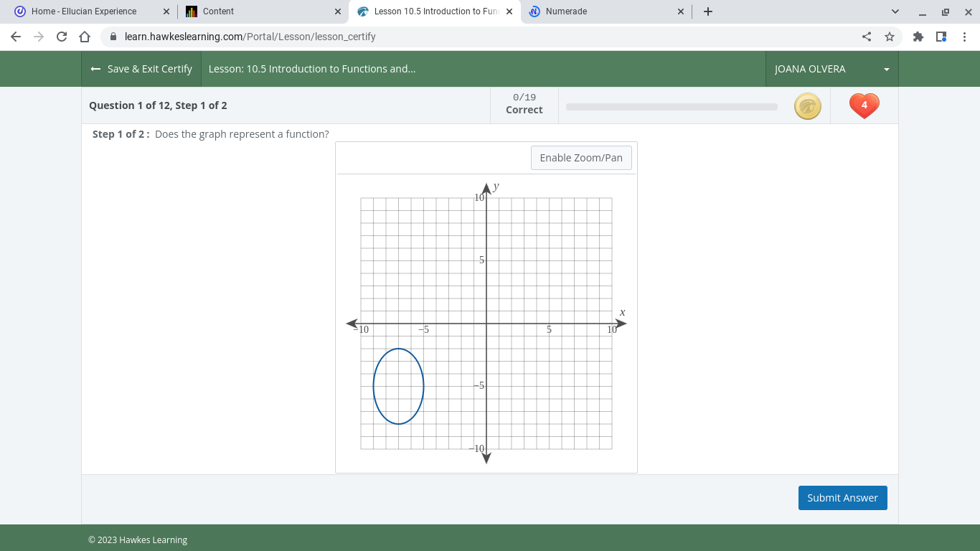Click the browser refresh icon
The height and width of the screenshot is (551, 980).
(61, 35)
